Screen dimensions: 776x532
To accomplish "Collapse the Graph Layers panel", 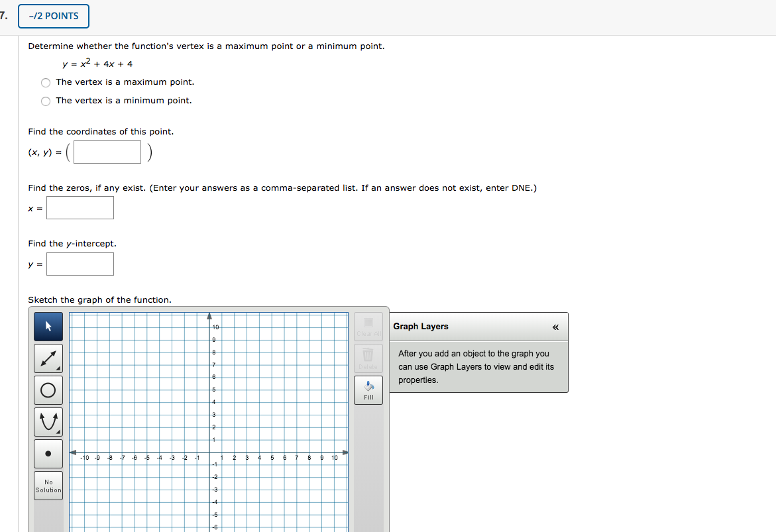I will tap(555, 327).
